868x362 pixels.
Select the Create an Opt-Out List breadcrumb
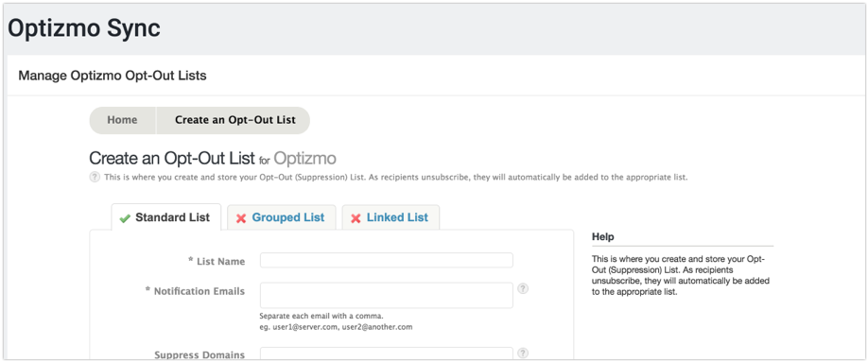pos(234,120)
